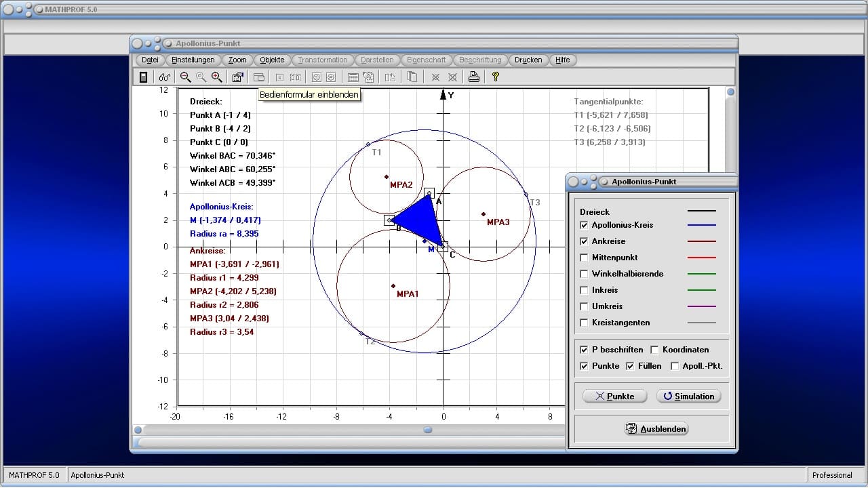Viewport: 868px width, 488px height.
Task: Click the move-layer arrows toolbar icon
Action: click(x=389, y=77)
